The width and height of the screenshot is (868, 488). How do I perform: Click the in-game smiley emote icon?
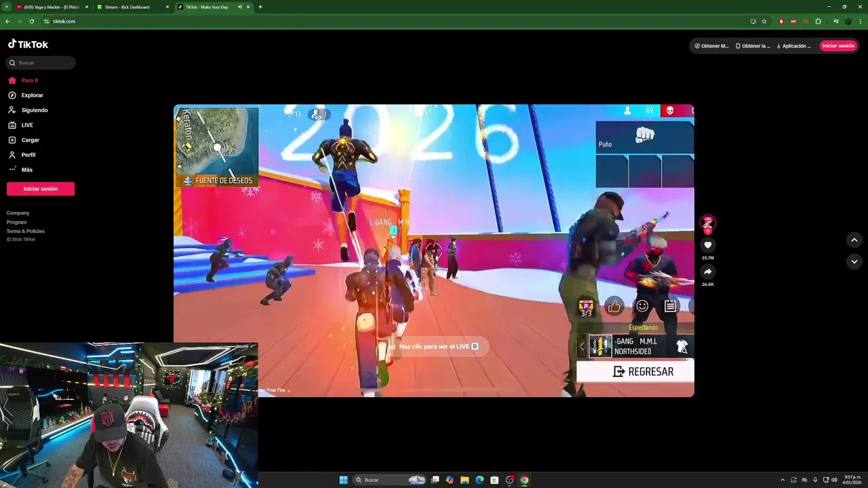click(x=642, y=306)
